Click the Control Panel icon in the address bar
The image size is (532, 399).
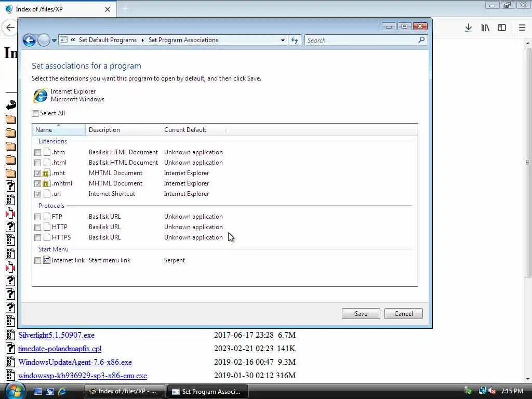63,39
